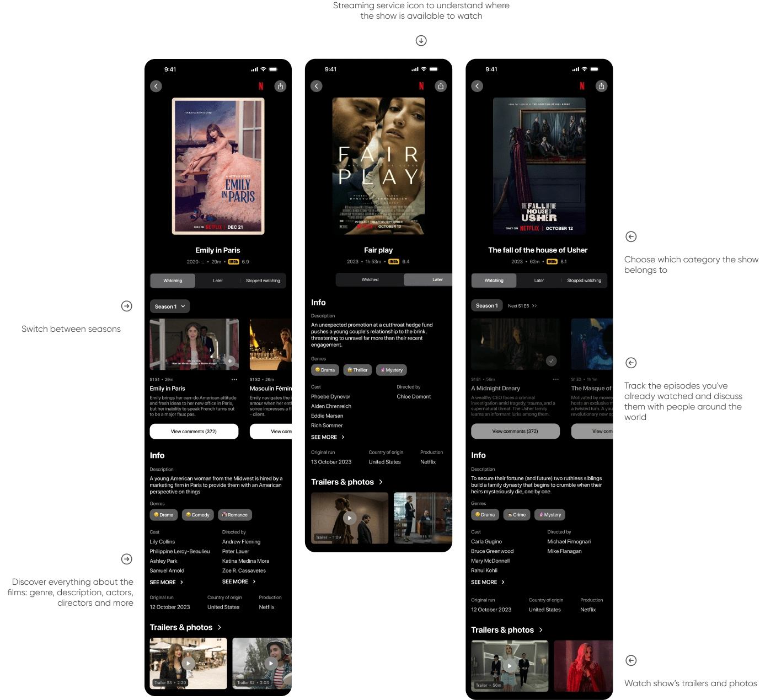Open Trailers & photos on Fair play

pos(347,482)
